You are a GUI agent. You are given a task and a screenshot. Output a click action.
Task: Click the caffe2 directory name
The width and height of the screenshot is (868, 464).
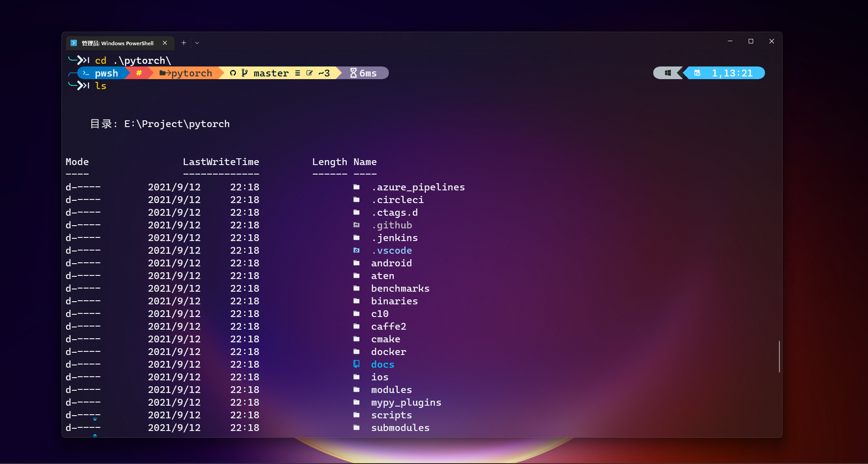(x=389, y=327)
